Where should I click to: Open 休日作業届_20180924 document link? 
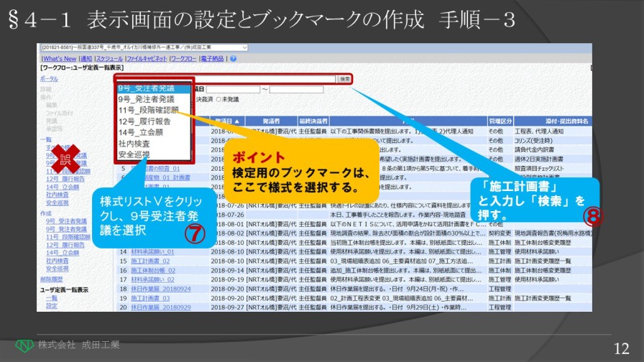pos(161,288)
